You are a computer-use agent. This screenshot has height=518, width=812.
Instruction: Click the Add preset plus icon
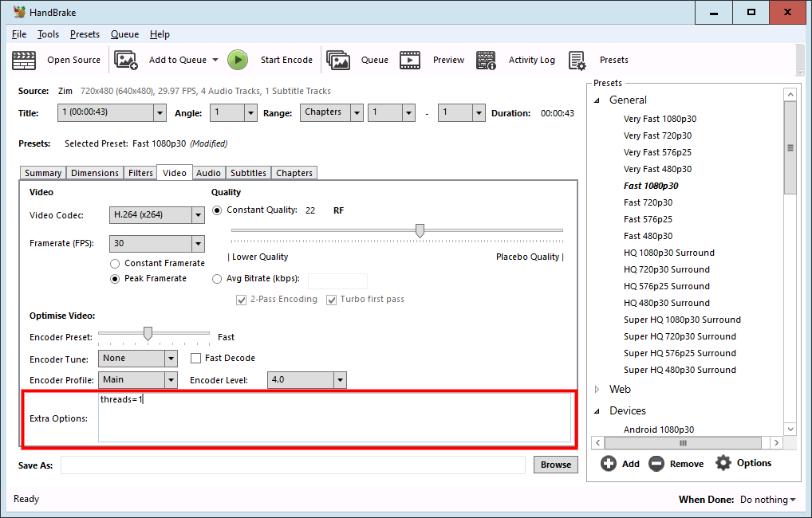(x=609, y=463)
